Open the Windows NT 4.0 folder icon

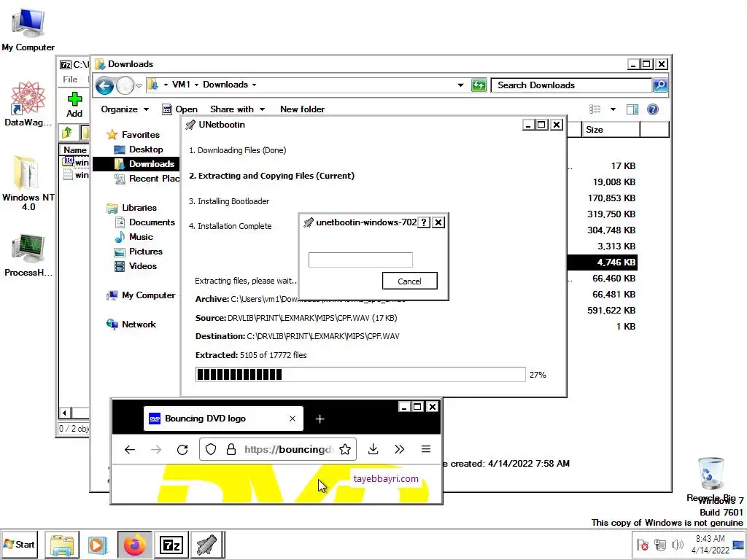click(28, 183)
